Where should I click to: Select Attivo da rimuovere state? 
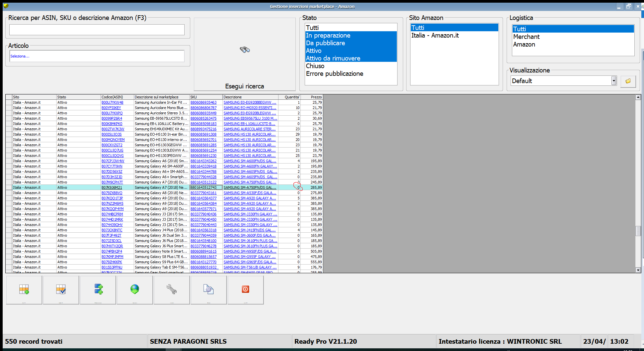pos(351,58)
